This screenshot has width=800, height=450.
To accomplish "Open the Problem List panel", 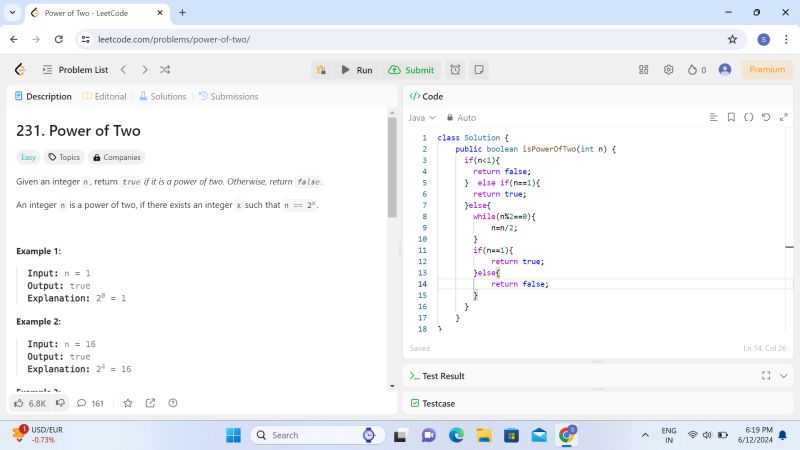I will (x=75, y=70).
